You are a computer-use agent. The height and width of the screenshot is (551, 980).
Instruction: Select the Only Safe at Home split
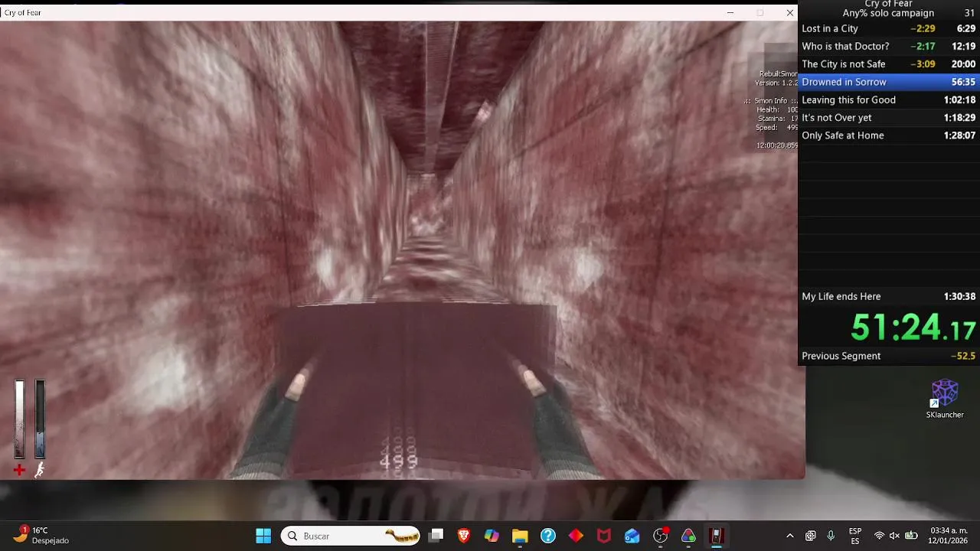pyautogui.click(x=888, y=135)
